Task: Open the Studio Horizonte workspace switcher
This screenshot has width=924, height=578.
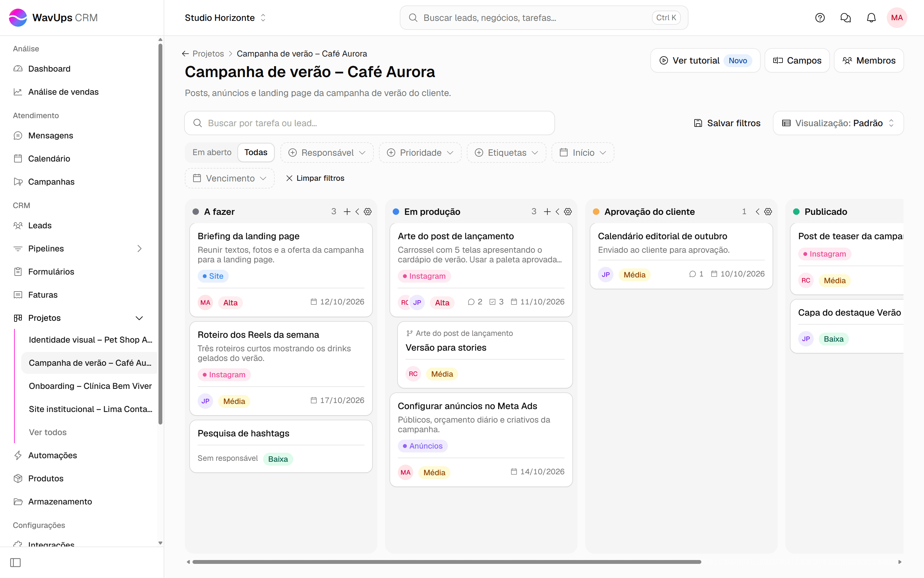Action: pyautogui.click(x=225, y=18)
